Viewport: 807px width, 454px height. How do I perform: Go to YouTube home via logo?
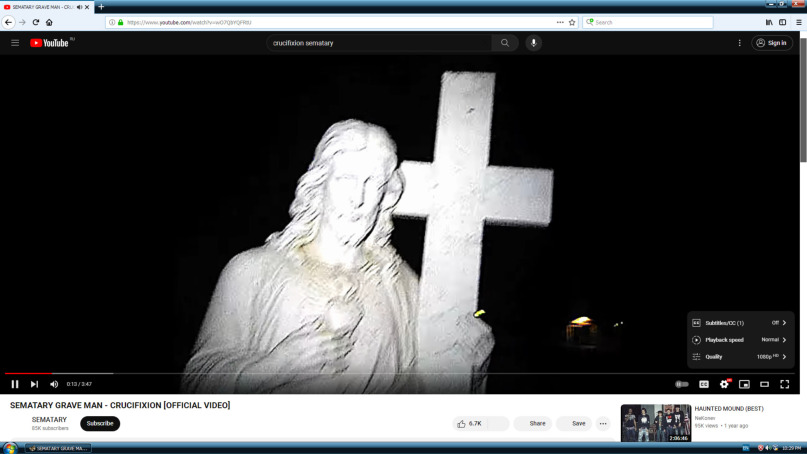pyautogui.click(x=49, y=43)
